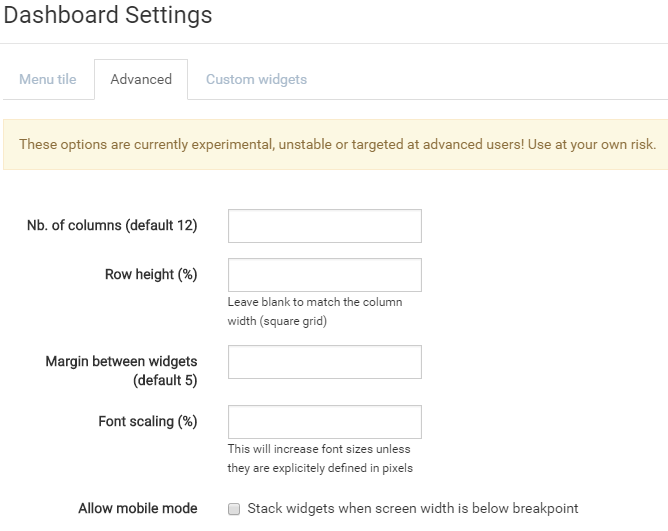
Task: Open the Custom widgets tab
Action: pos(256,79)
